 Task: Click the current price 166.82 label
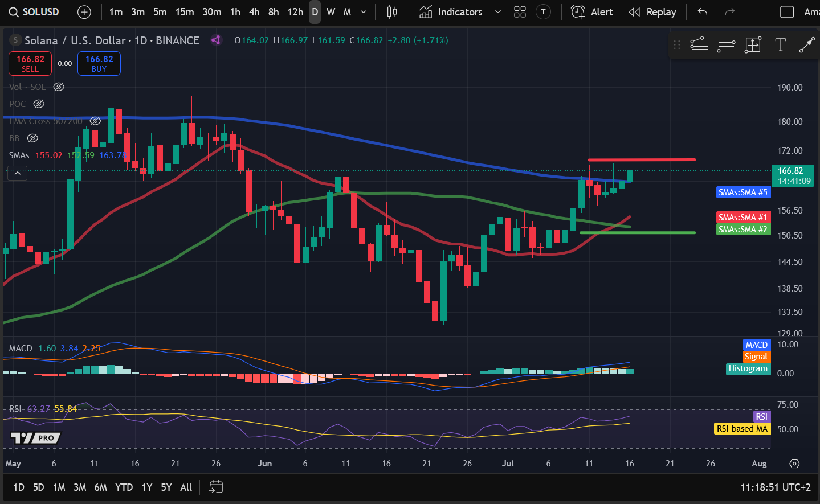(x=793, y=175)
